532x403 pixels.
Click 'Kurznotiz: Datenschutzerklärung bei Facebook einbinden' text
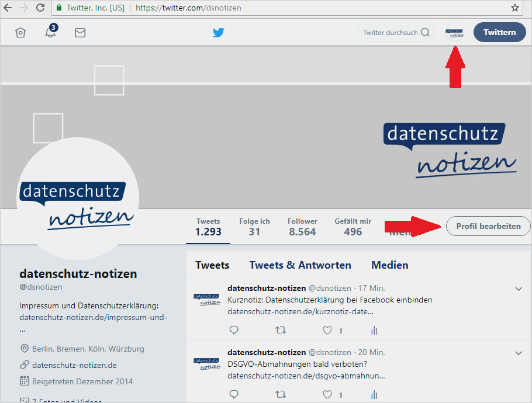(x=330, y=300)
